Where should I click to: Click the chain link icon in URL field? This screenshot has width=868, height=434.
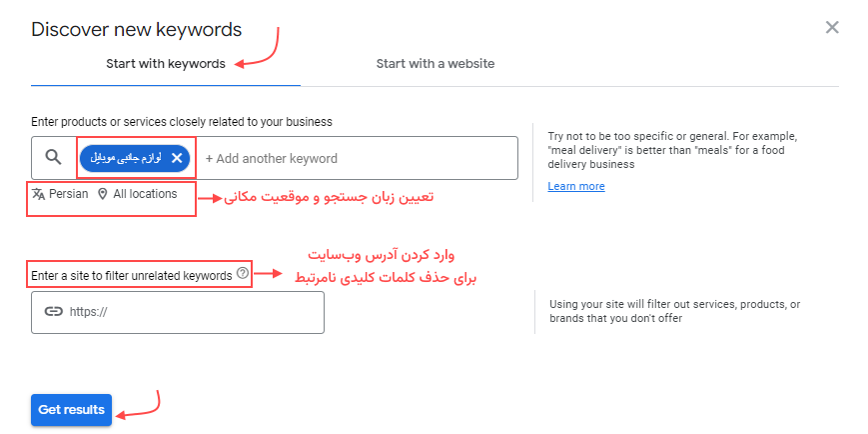point(54,312)
